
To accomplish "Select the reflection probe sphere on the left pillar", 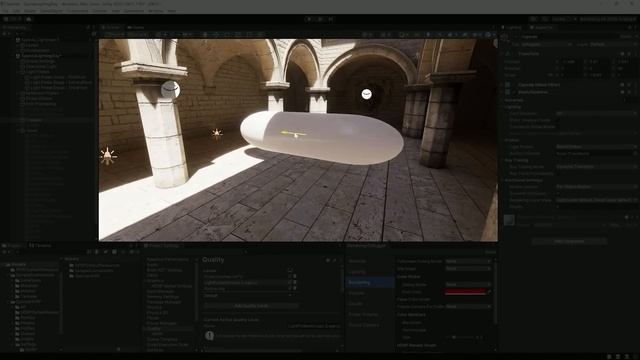I will click(x=170, y=89).
